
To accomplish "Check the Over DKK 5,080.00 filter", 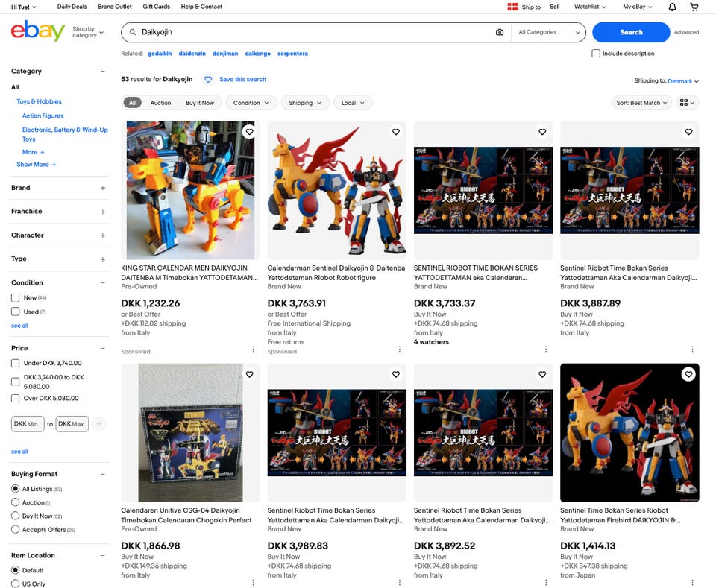I will click(x=15, y=398).
